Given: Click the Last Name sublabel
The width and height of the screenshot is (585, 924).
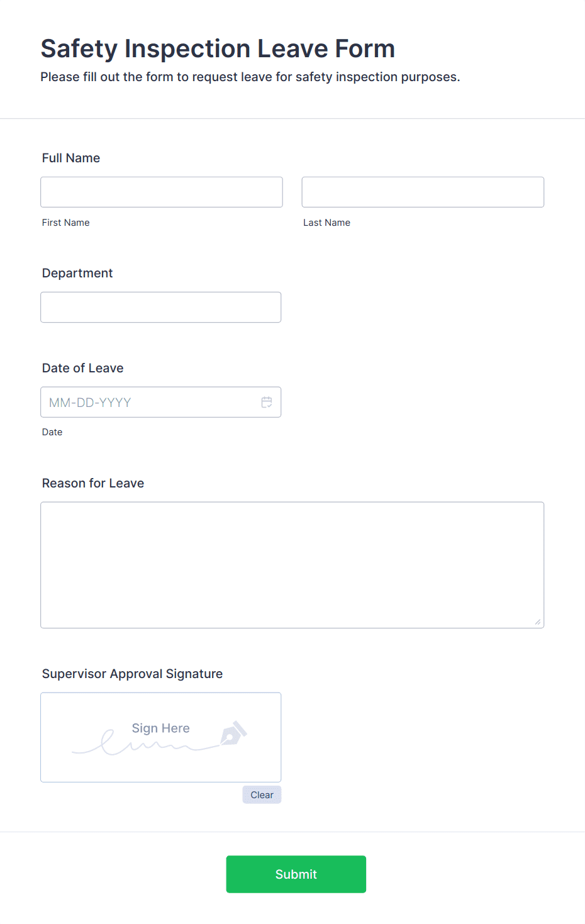Looking at the screenshot, I should point(327,223).
